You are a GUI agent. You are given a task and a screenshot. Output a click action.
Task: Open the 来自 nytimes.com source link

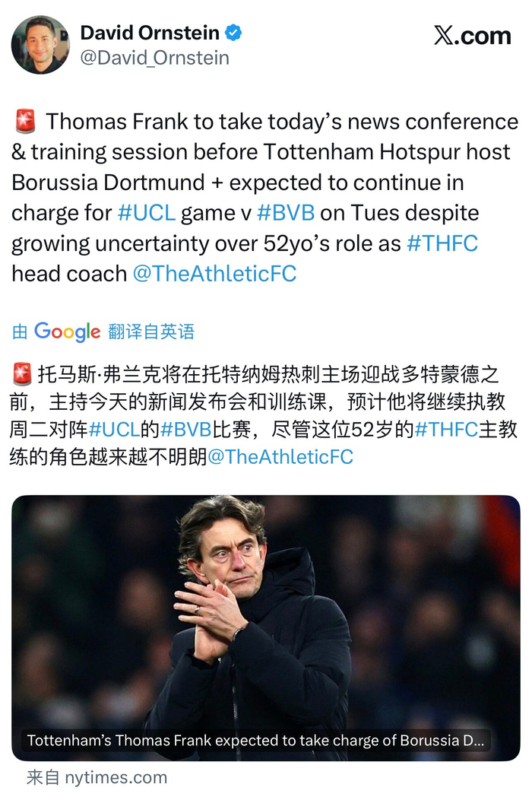[x=97, y=777]
